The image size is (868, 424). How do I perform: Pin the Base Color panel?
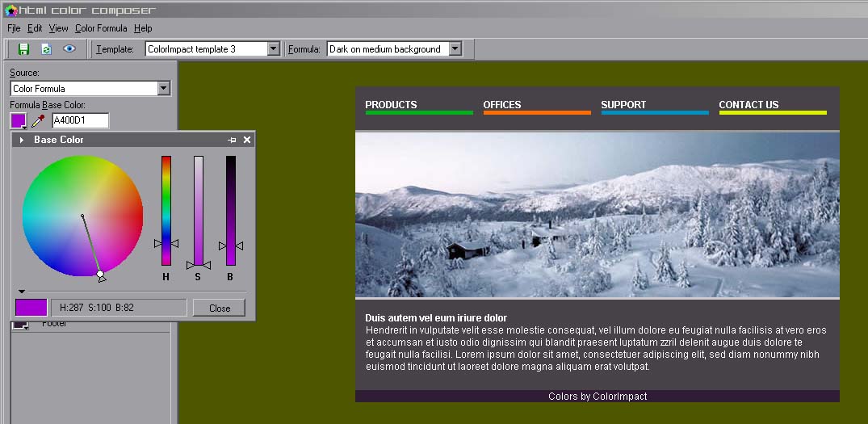232,140
